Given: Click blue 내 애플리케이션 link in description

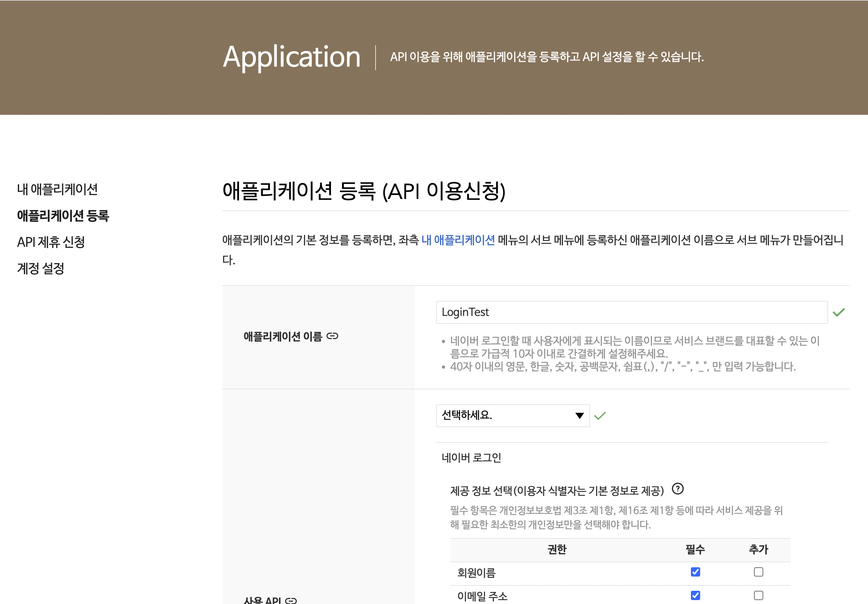Looking at the screenshot, I should 458,240.
